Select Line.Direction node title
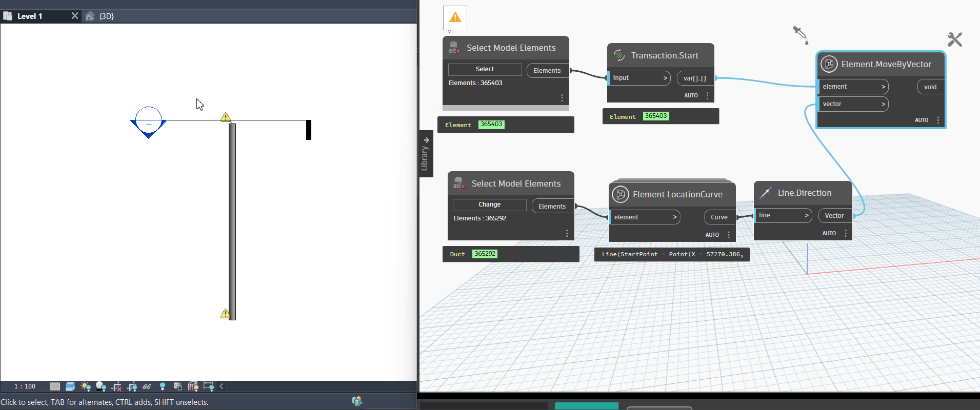The height and width of the screenshot is (410, 980). [x=805, y=193]
